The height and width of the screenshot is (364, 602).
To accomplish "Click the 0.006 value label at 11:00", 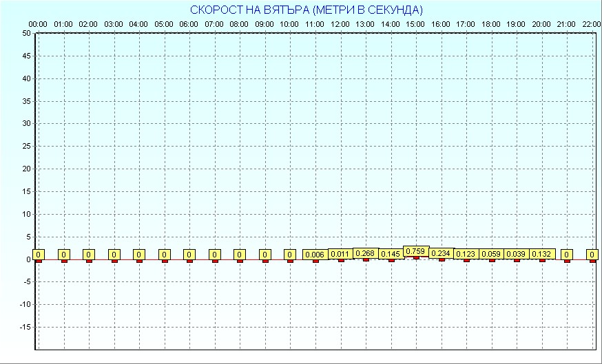I will pyautogui.click(x=315, y=255).
